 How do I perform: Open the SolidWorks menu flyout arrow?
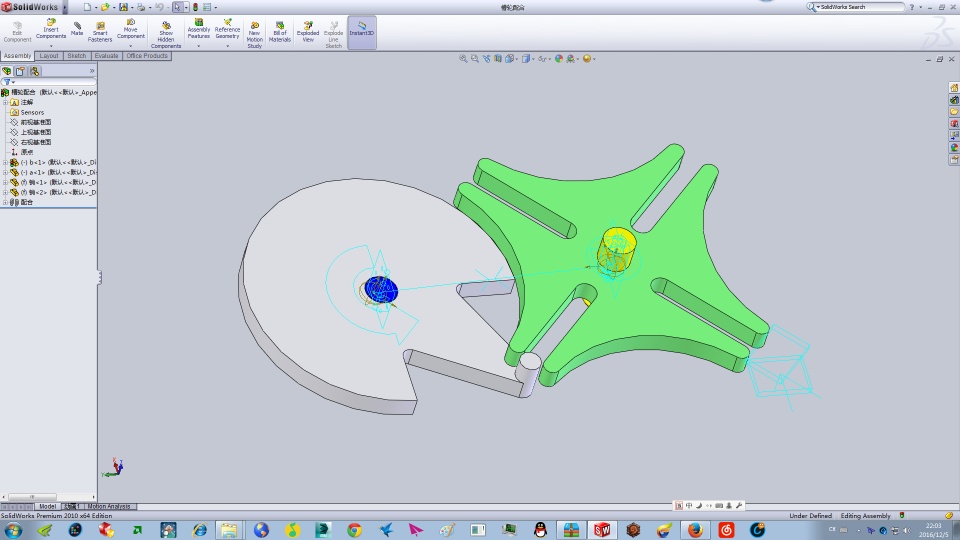[64, 7]
